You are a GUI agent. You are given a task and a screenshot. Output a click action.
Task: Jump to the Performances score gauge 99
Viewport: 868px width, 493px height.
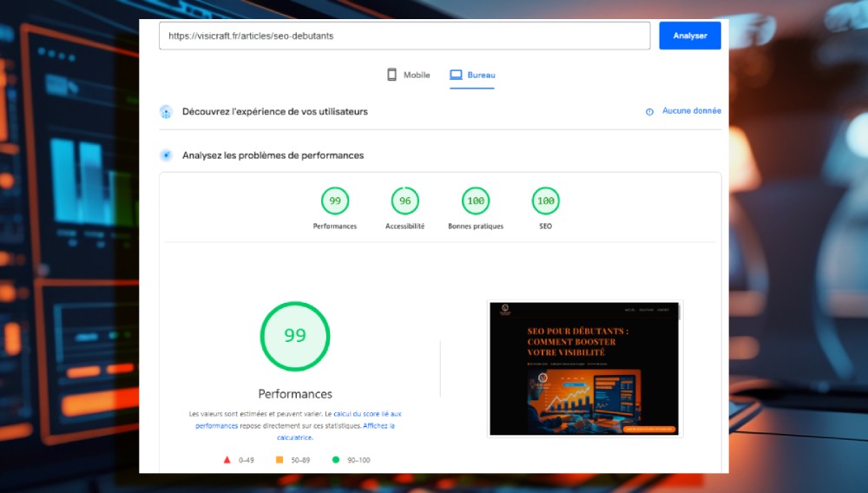click(x=335, y=200)
